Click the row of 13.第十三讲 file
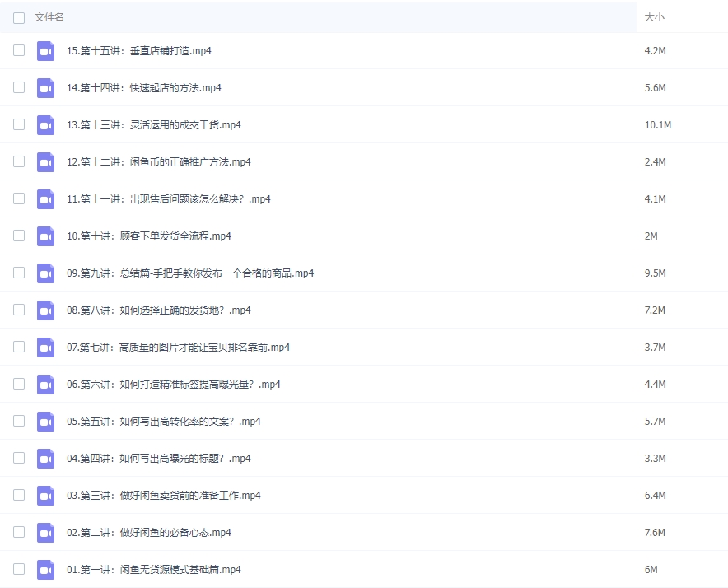Viewport: 728px width, 588px height. [329, 124]
